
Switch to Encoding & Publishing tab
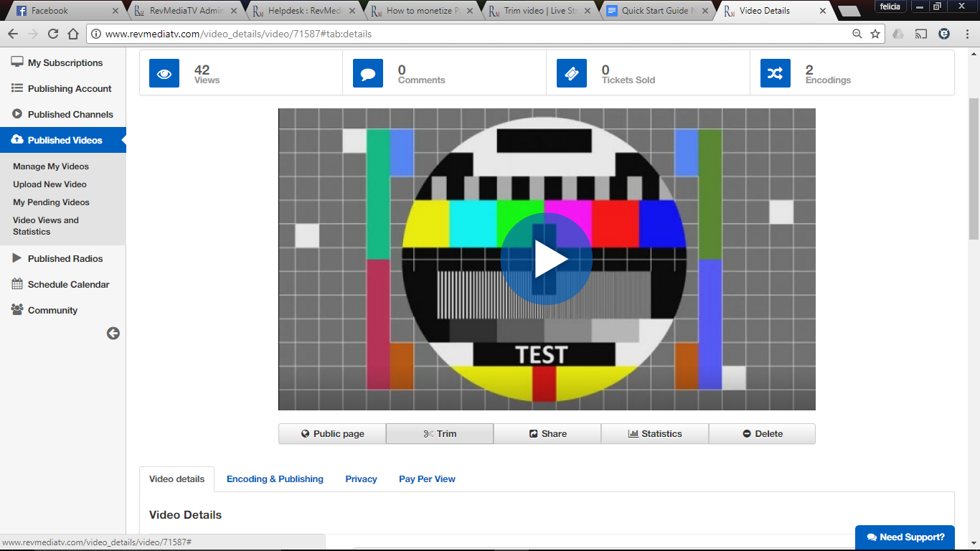(x=275, y=479)
